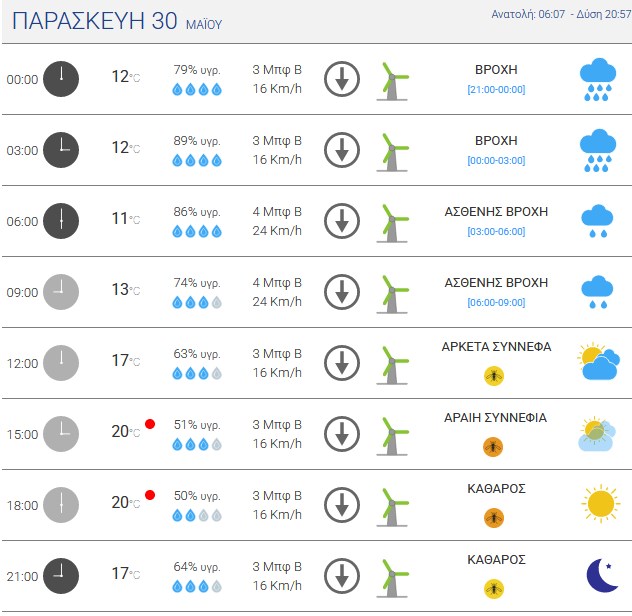Click the yellow mosquito icon at 12:00

(x=494, y=376)
